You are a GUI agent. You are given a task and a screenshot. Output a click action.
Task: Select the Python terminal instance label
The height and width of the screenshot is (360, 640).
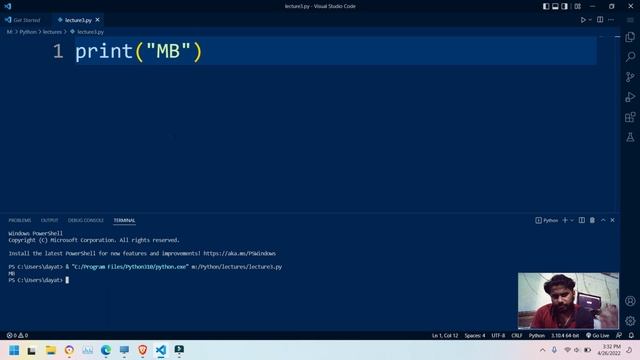pos(547,220)
